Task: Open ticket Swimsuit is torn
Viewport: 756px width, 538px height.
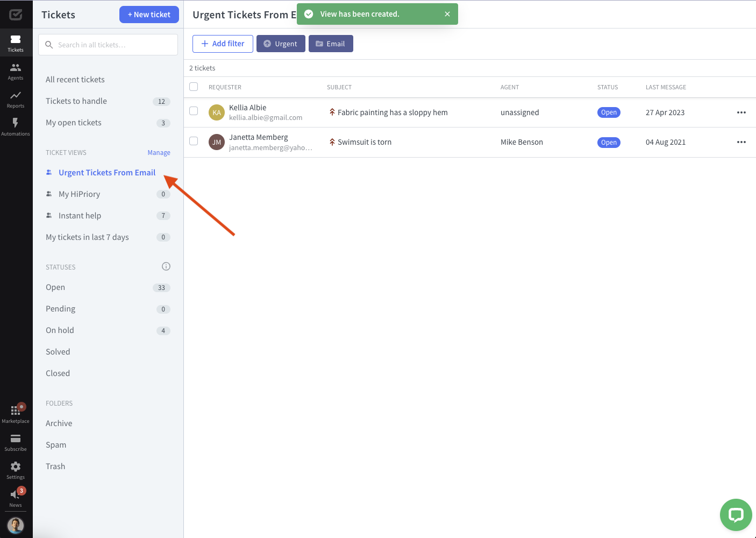Action: [x=365, y=142]
